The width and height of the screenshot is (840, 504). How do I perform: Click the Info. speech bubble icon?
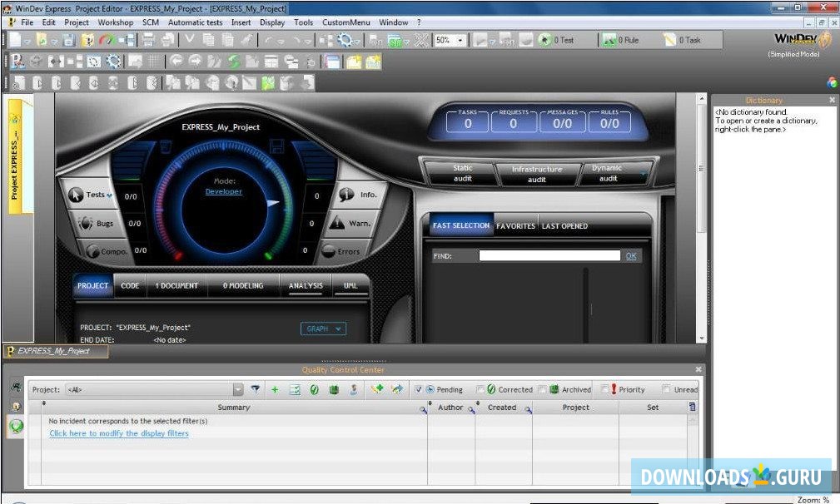click(x=345, y=195)
